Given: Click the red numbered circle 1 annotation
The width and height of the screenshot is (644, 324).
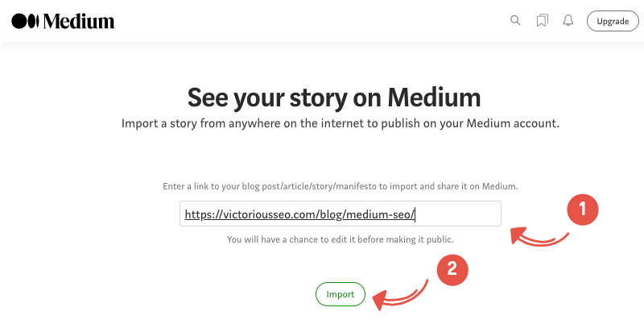Looking at the screenshot, I should [x=582, y=210].
